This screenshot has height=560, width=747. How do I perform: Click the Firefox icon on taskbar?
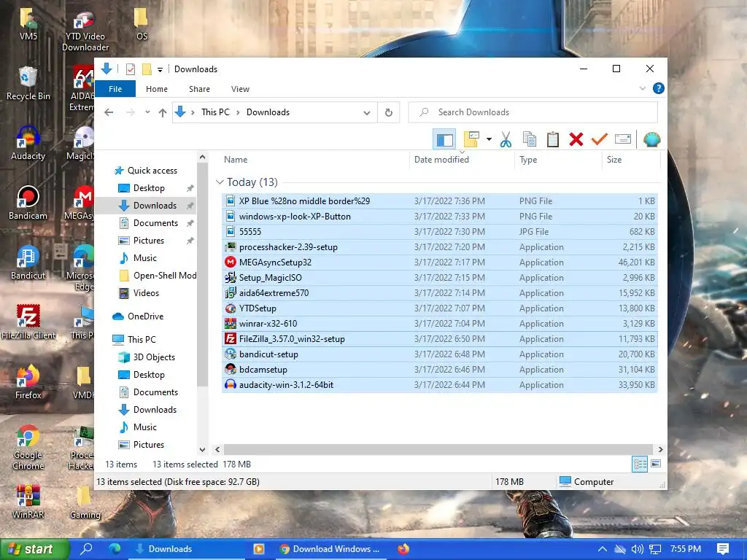click(403, 549)
